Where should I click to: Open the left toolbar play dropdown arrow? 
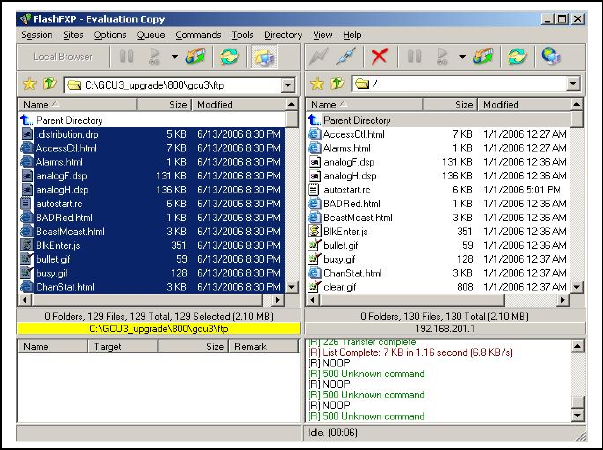pyautogui.click(x=175, y=57)
